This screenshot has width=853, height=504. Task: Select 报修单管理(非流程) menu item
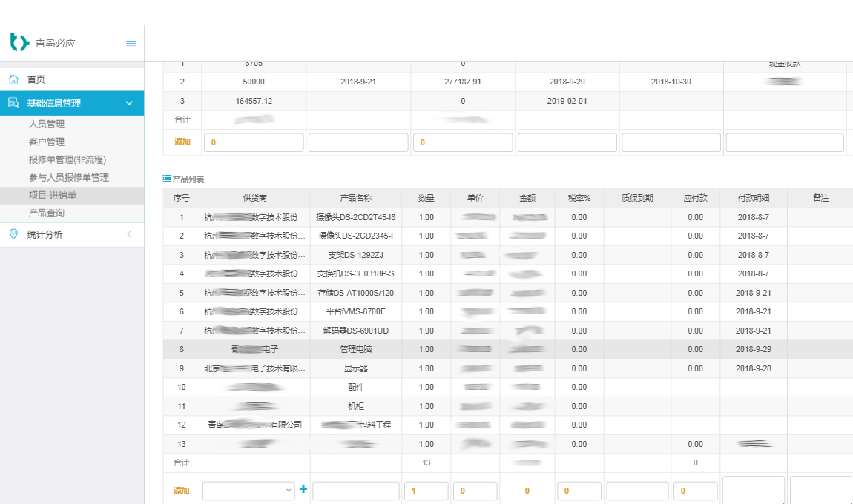point(67,160)
